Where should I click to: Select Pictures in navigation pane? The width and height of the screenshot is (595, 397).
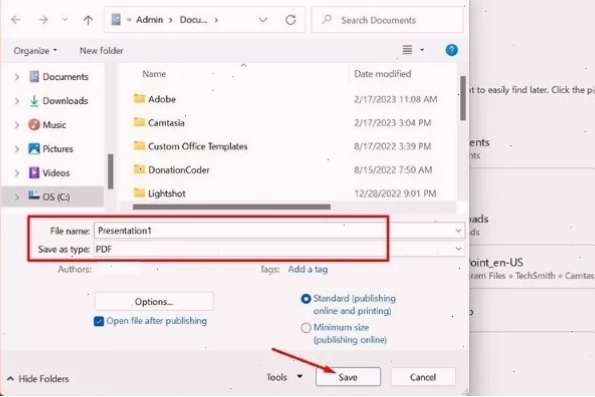point(51,149)
